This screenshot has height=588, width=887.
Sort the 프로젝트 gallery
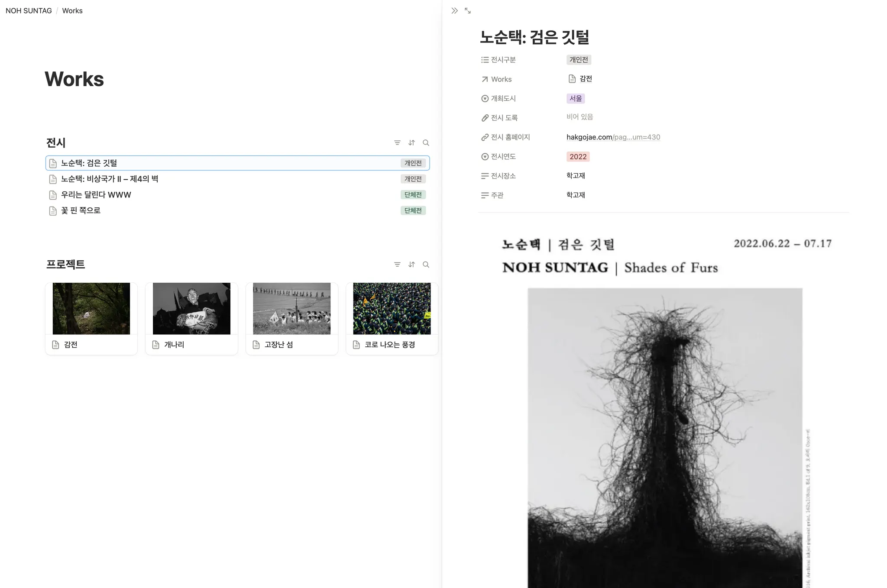[411, 265]
